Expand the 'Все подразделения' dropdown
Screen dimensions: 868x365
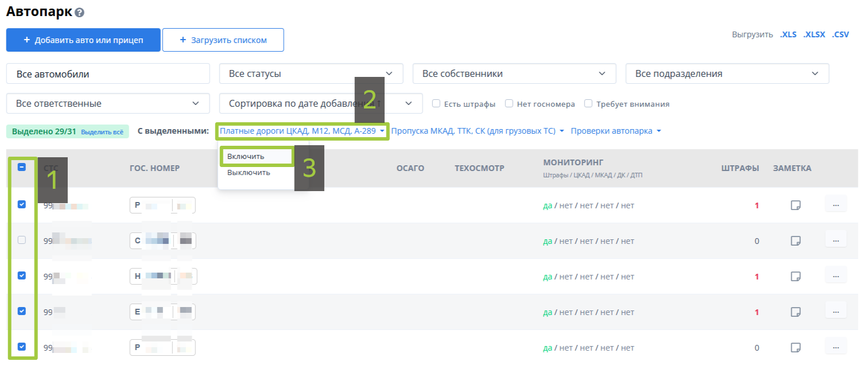pyautogui.click(x=727, y=73)
